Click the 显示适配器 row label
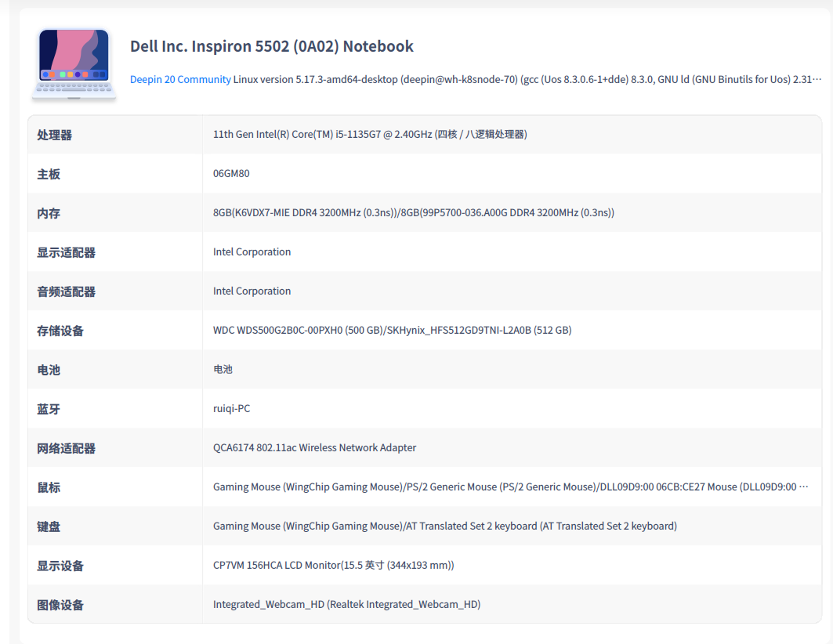Image resolution: width=833 pixels, height=644 pixels. 66,253
